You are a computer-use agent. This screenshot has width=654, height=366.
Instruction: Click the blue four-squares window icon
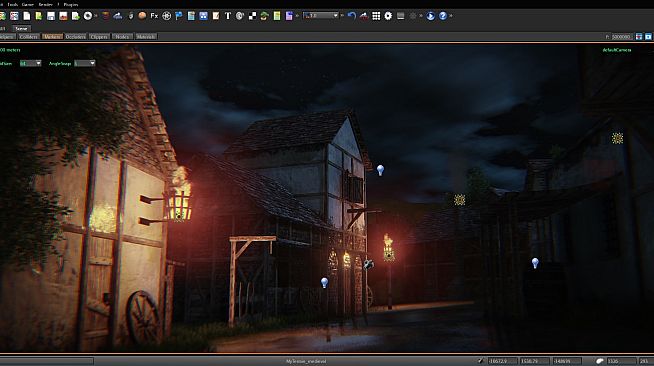coord(203,16)
